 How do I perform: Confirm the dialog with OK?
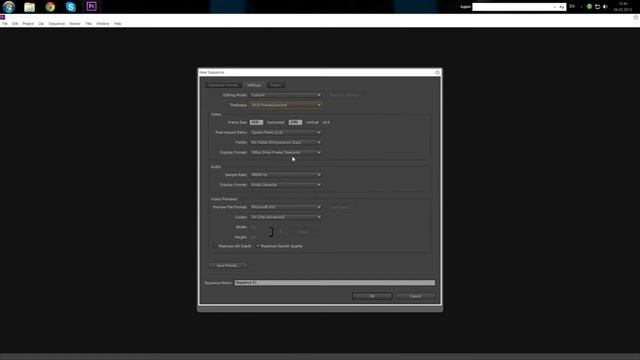coord(372,296)
